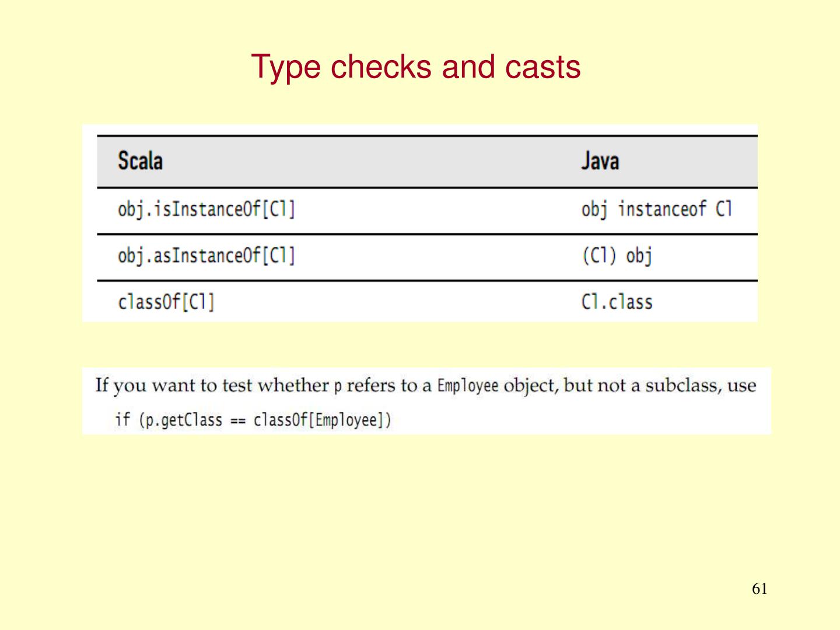Image resolution: width=840 pixels, height=630 pixels.
Task: Click the slide number 61
Action: [759, 589]
